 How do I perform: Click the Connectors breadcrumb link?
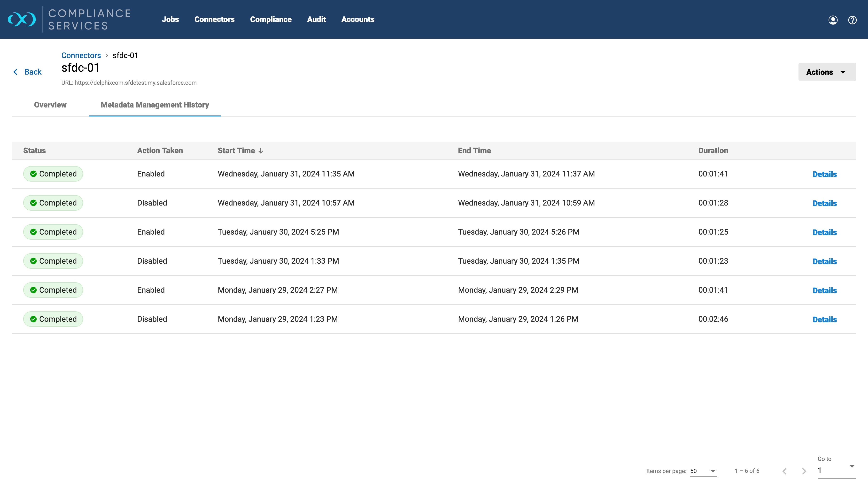(81, 56)
